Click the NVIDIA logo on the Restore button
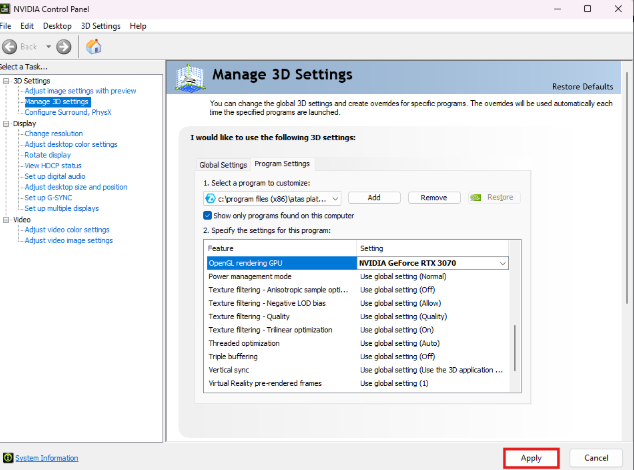634x470 pixels. (x=476, y=197)
